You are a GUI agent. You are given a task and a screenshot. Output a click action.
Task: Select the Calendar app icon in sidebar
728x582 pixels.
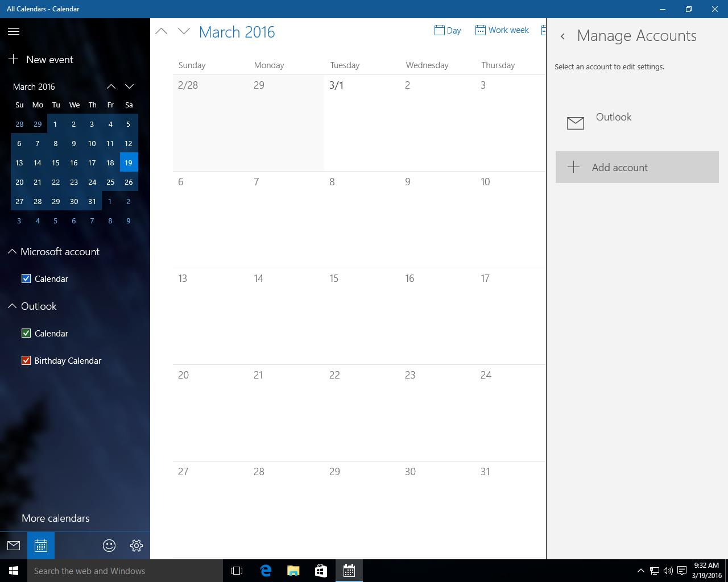(x=41, y=546)
